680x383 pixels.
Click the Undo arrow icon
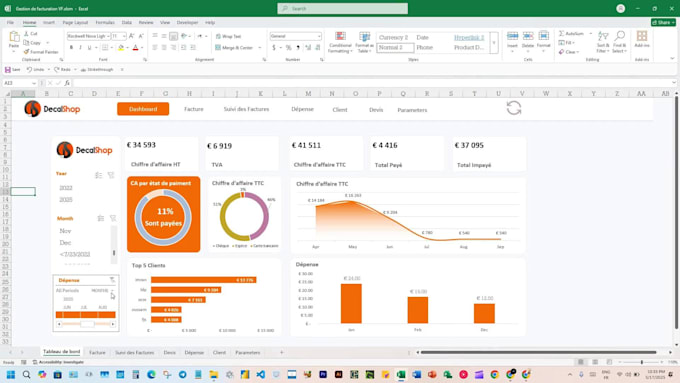tap(29, 69)
